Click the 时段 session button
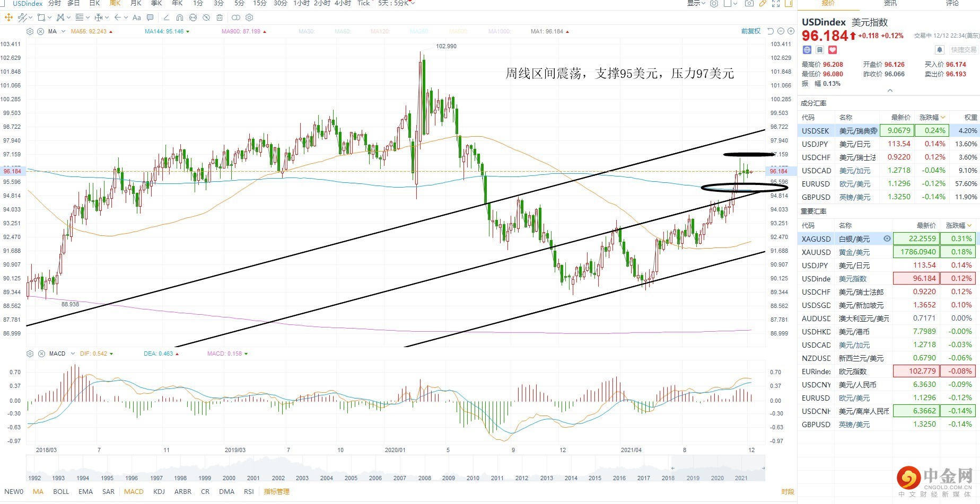 pos(787,491)
